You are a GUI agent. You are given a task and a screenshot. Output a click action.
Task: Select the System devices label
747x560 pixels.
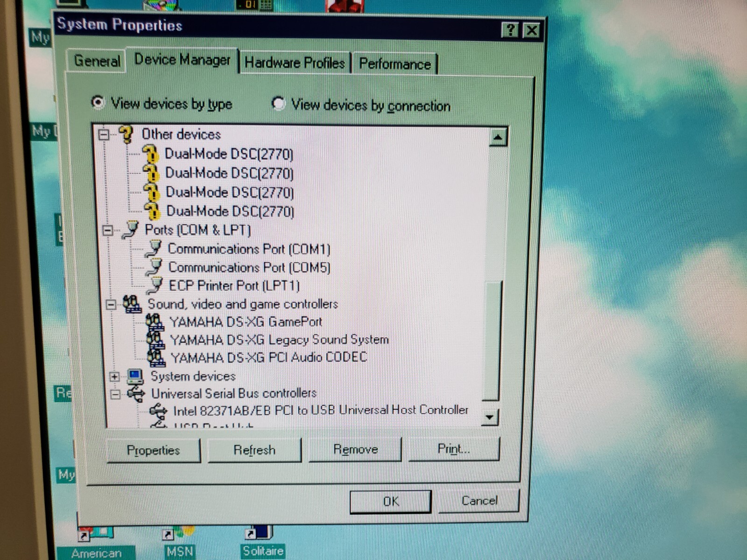click(193, 376)
